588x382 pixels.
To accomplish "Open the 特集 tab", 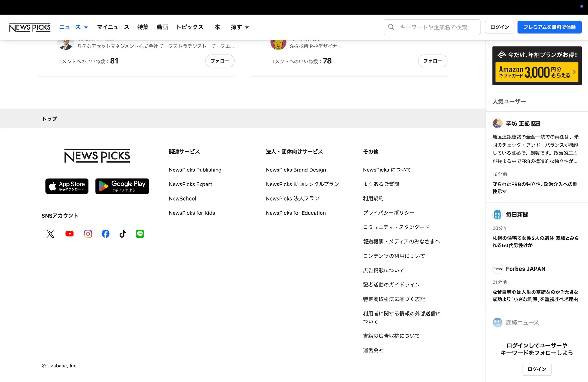I will coord(143,27).
